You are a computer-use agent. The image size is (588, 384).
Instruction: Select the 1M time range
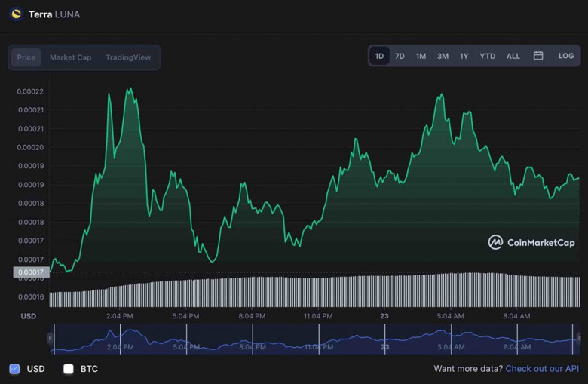pyautogui.click(x=421, y=56)
